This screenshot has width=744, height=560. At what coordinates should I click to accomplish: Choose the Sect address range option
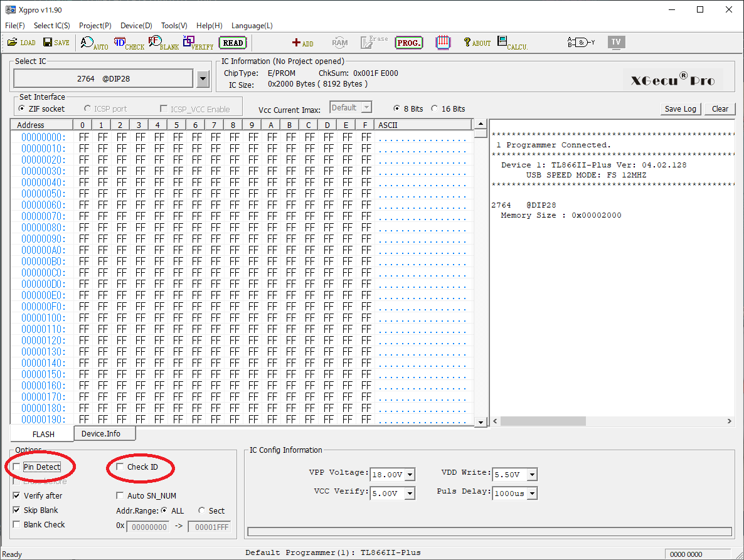(201, 510)
